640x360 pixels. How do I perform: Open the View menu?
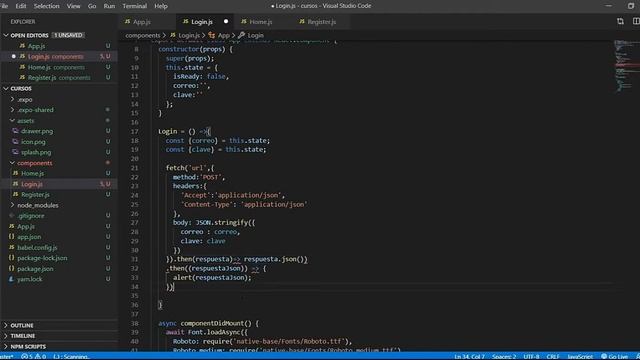click(73, 6)
